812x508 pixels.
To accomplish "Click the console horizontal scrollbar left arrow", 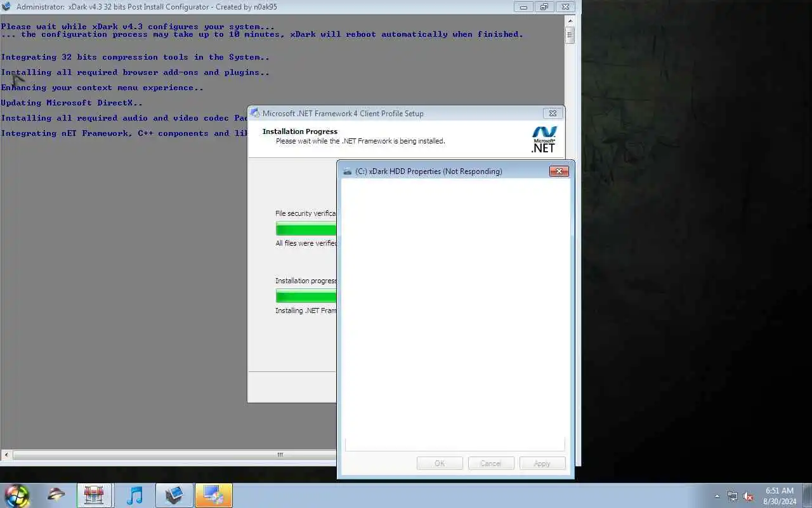I will coord(6,455).
